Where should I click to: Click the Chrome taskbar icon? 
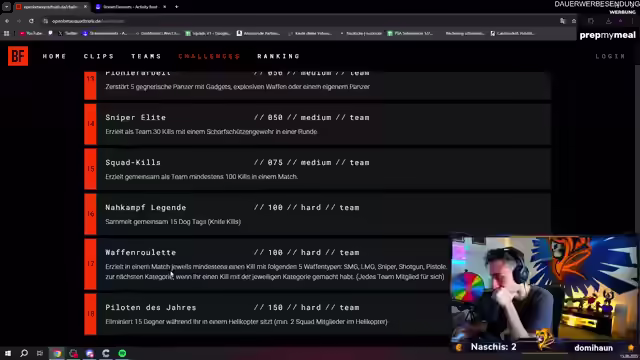coord(57,353)
